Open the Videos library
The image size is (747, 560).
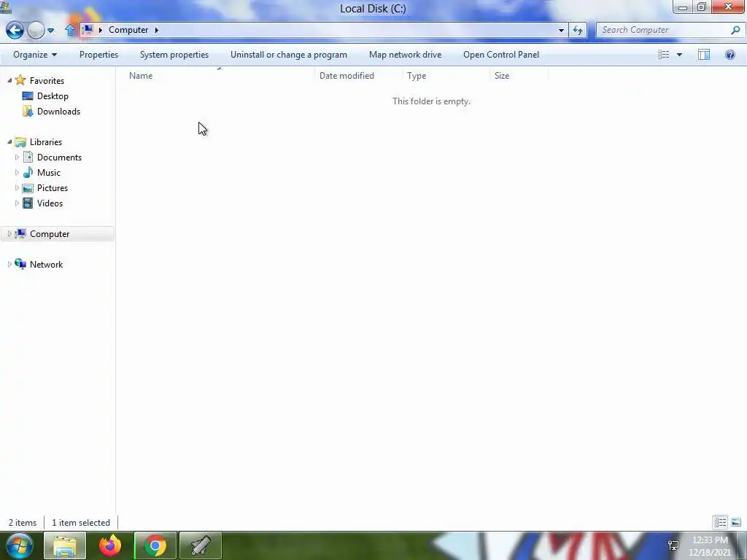point(50,203)
